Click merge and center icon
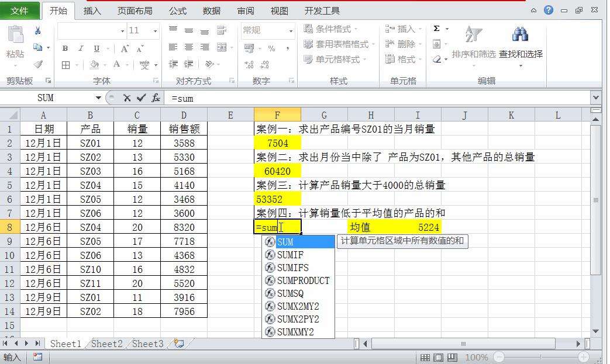The width and height of the screenshot is (610, 364). 221,47
